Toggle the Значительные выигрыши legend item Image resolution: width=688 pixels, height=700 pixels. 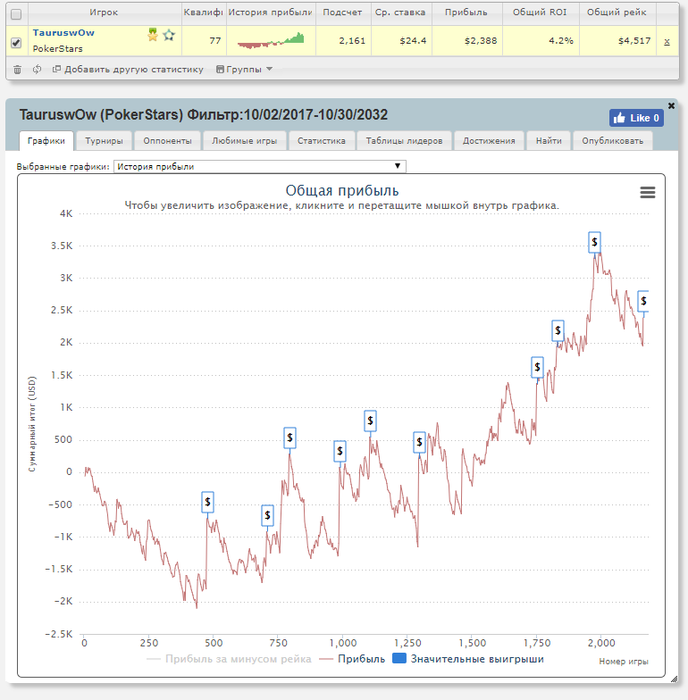click(470, 659)
